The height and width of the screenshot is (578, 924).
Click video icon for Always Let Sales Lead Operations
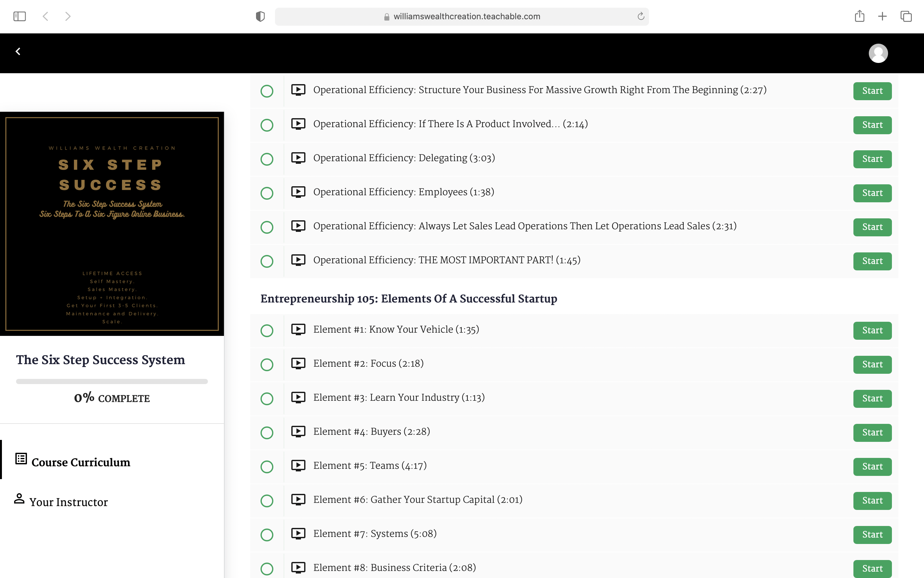tap(298, 226)
